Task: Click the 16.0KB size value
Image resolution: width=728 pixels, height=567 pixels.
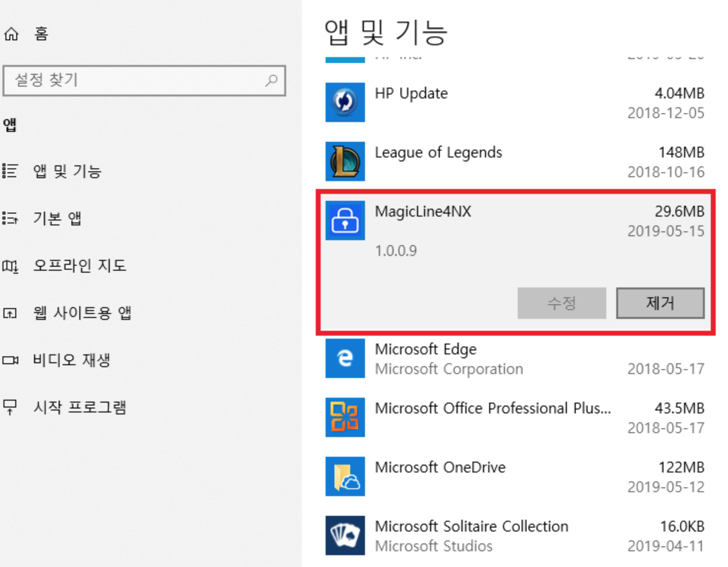Action: (682, 527)
